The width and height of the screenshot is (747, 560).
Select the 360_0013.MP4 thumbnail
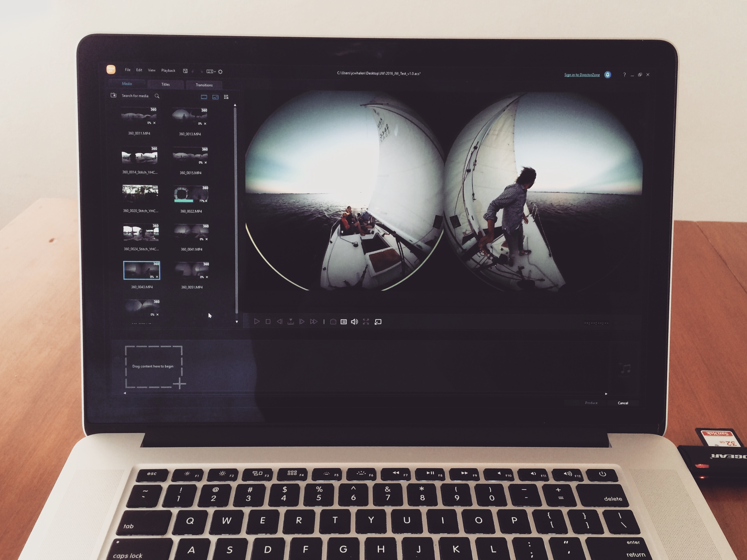(189, 117)
